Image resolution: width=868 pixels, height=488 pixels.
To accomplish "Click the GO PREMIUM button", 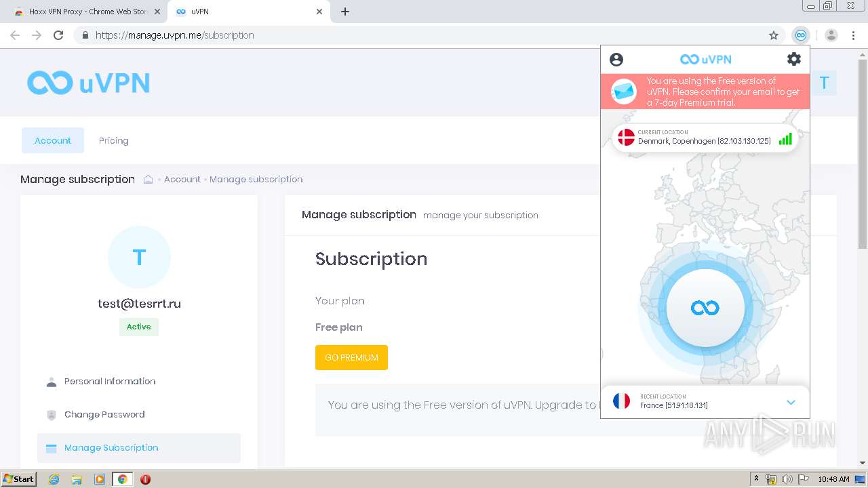I will 351,357.
